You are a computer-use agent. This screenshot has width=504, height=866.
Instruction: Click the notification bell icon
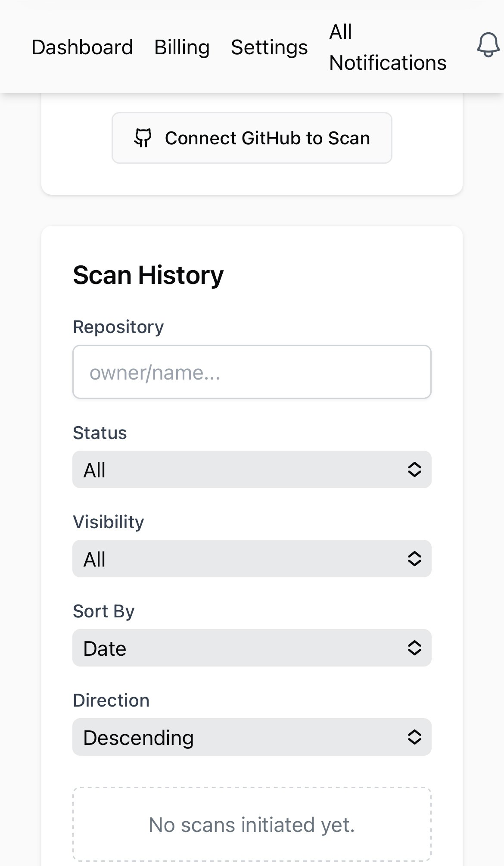click(x=488, y=45)
